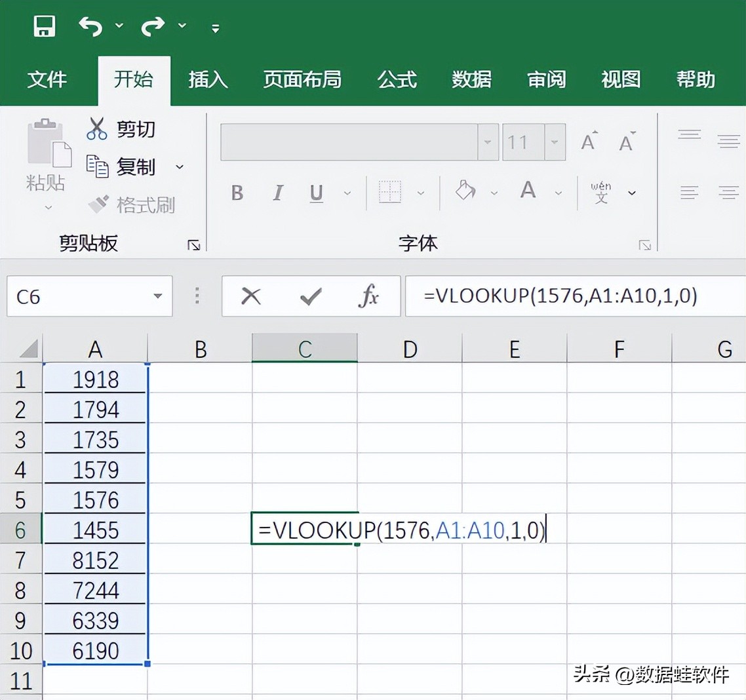Toggle italic formatting I
Image resolution: width=746 pixels, height=700 pixels.
click(x=277, y=193)
